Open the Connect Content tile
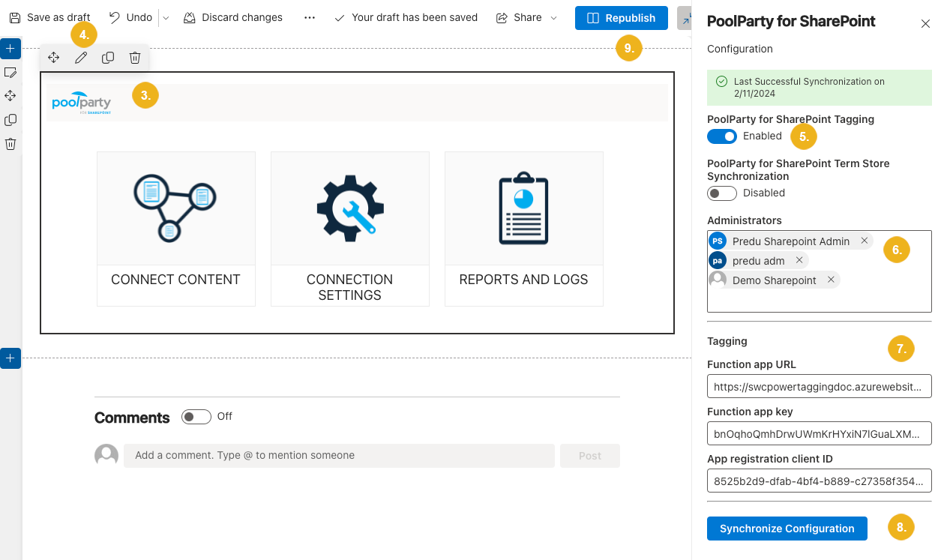Viewport: 947px width, 560px height. 176,229
